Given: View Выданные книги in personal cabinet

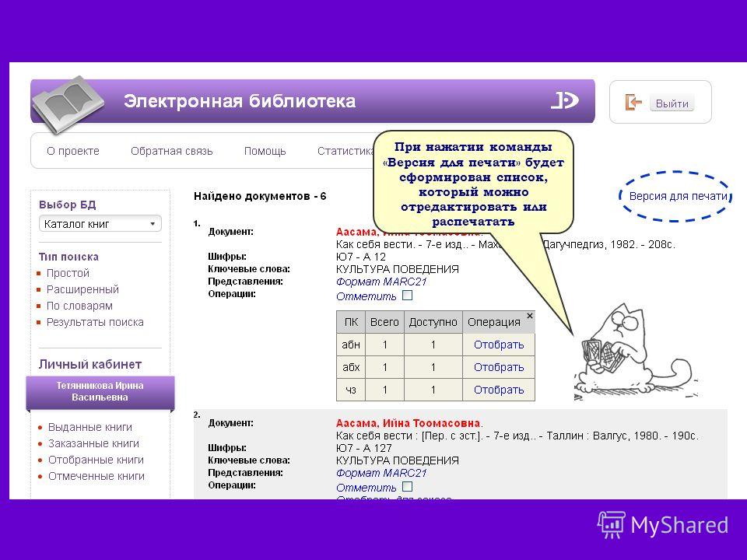Looking at the screenshot, I should [90, 427].
